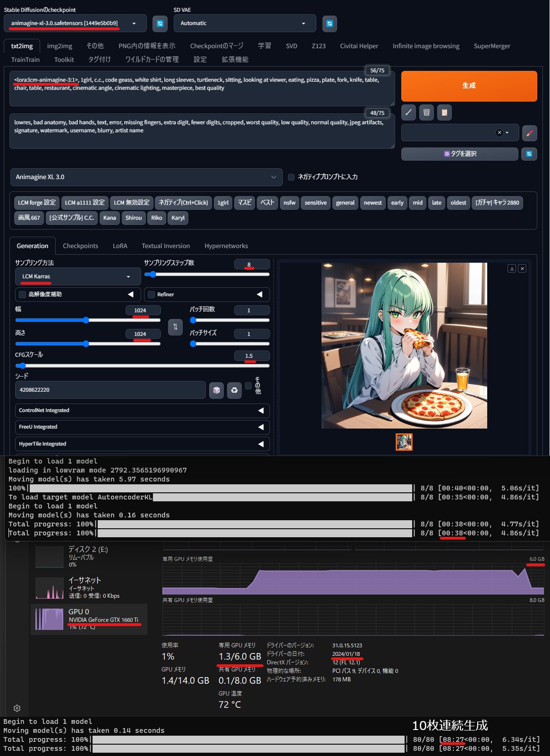Click the 1girl tag button

(223, 203)
